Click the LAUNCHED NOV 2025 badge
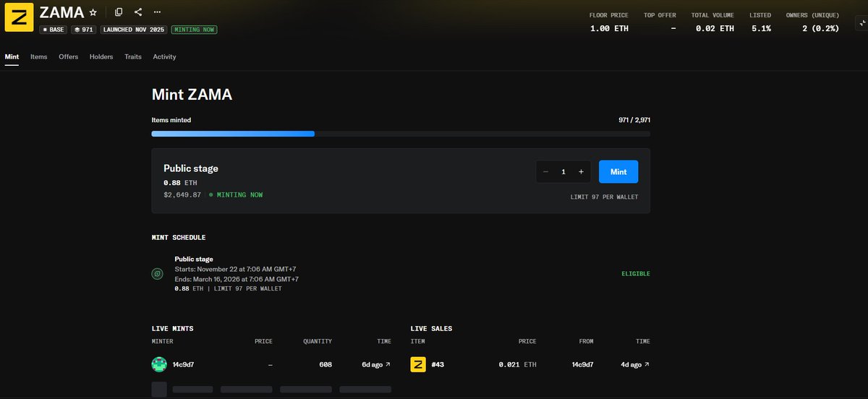 [134, 30]
